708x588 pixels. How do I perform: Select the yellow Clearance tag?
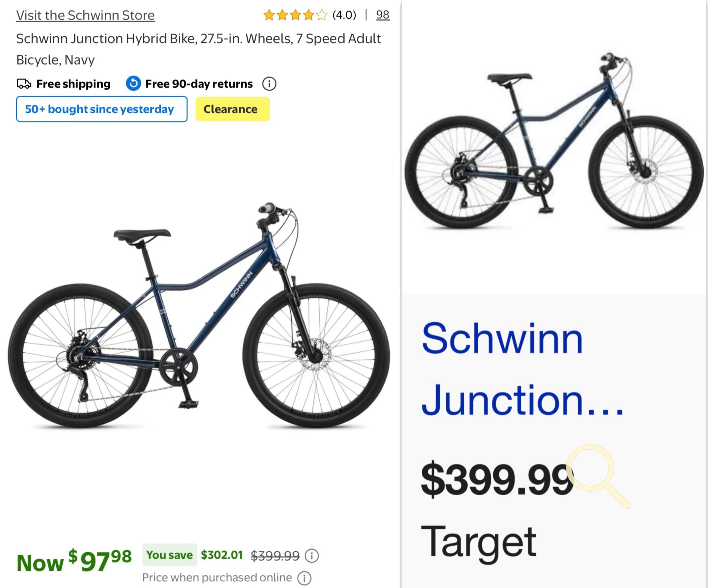[233, 109]
